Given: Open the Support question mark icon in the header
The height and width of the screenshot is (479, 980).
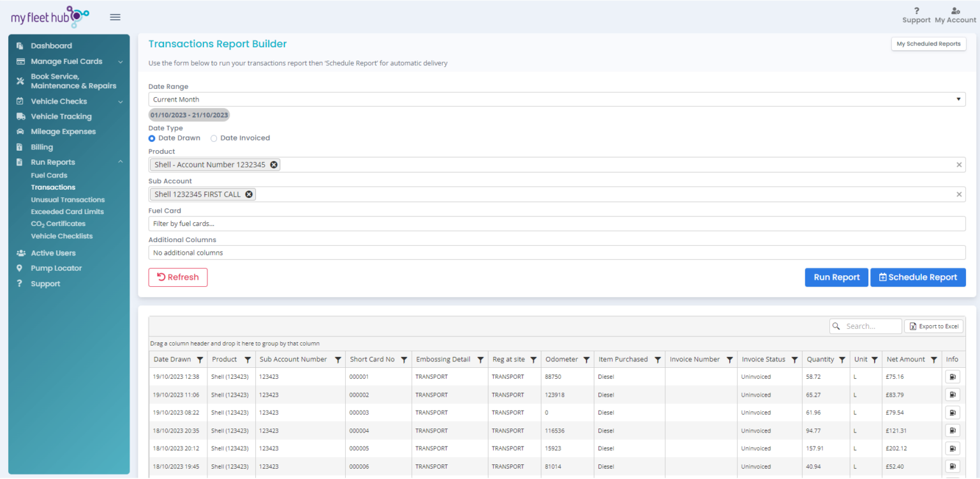Looking at the screenshot, I should click(x=916, y=11).
